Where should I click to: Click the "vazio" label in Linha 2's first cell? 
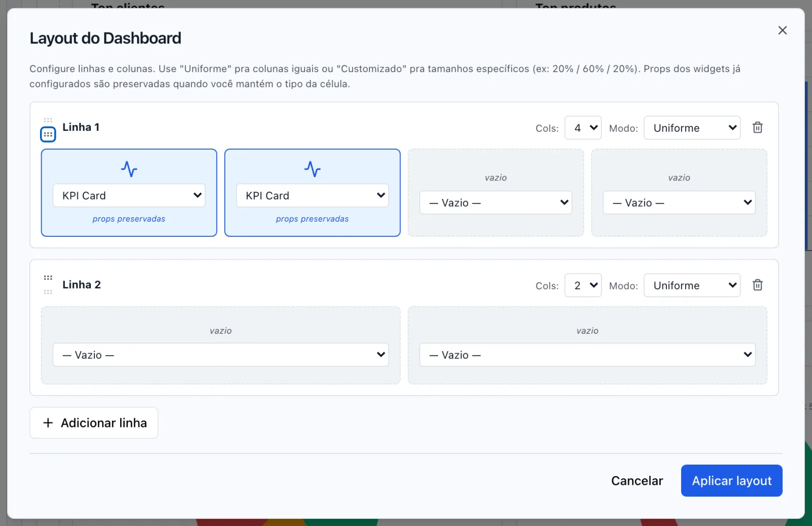tap(221, 331)
